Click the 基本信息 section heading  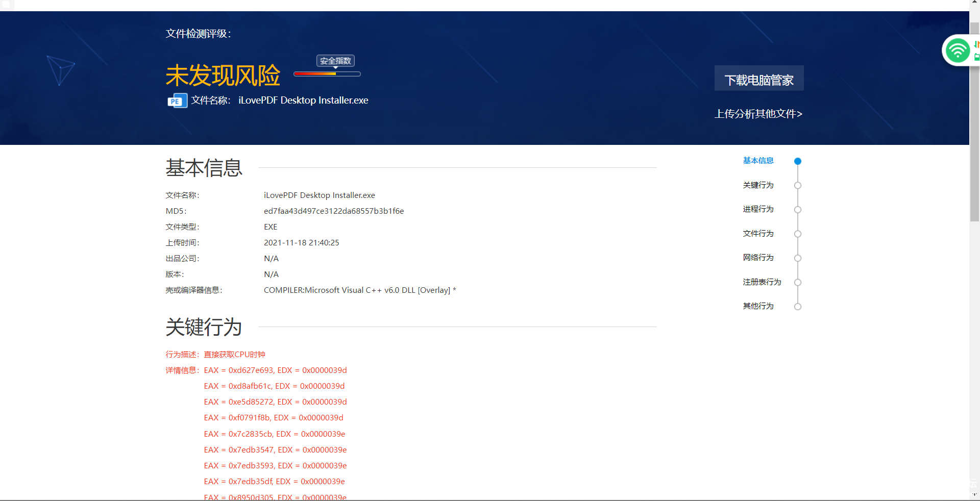pyautogui.click(x=204, y=168)
